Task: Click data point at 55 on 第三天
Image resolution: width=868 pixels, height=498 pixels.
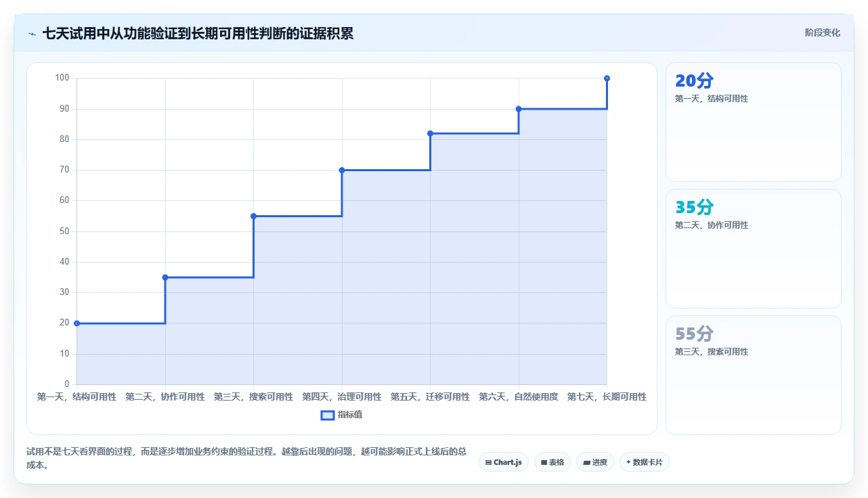Action: click(x=253, y=217)
